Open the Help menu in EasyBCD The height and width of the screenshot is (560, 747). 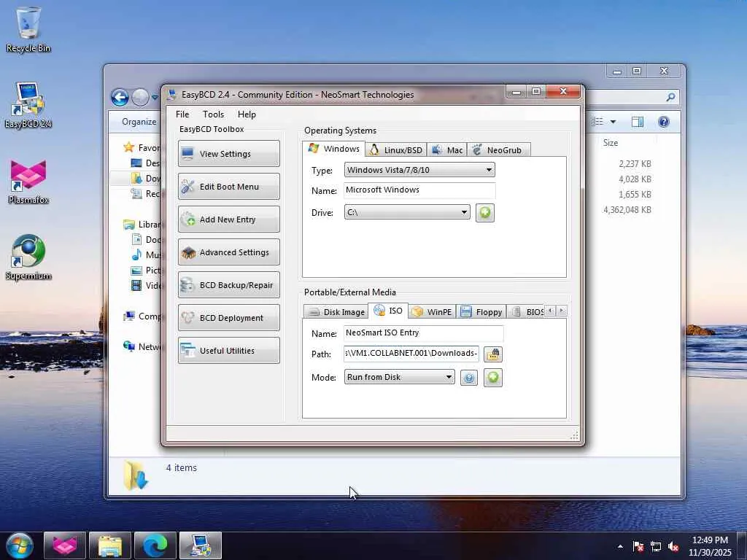point(247,114)
